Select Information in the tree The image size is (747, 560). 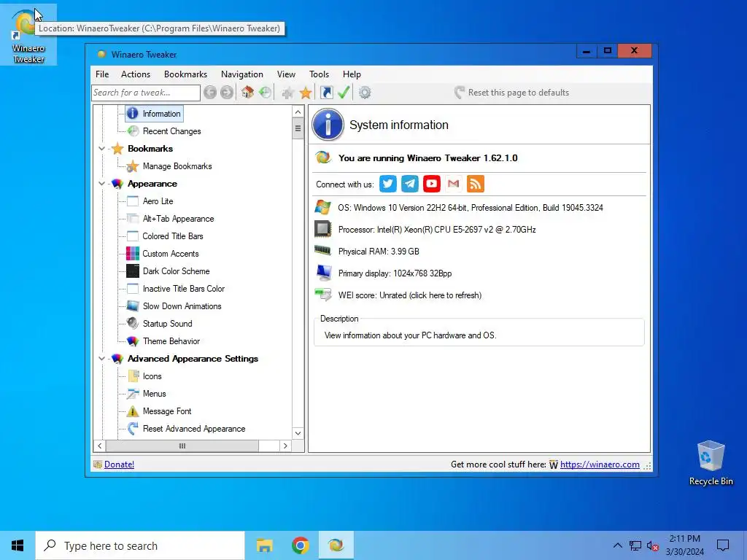coord(155,113)
